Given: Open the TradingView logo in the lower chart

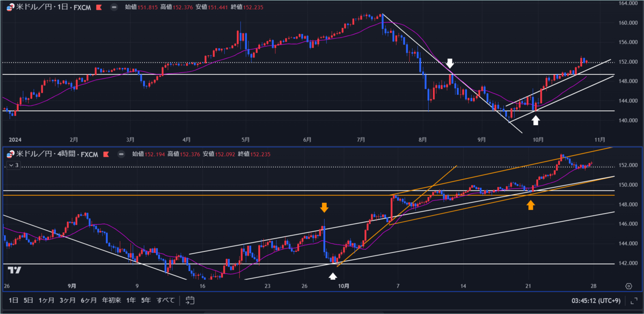Looking at the screenshot, I should 14,270.
